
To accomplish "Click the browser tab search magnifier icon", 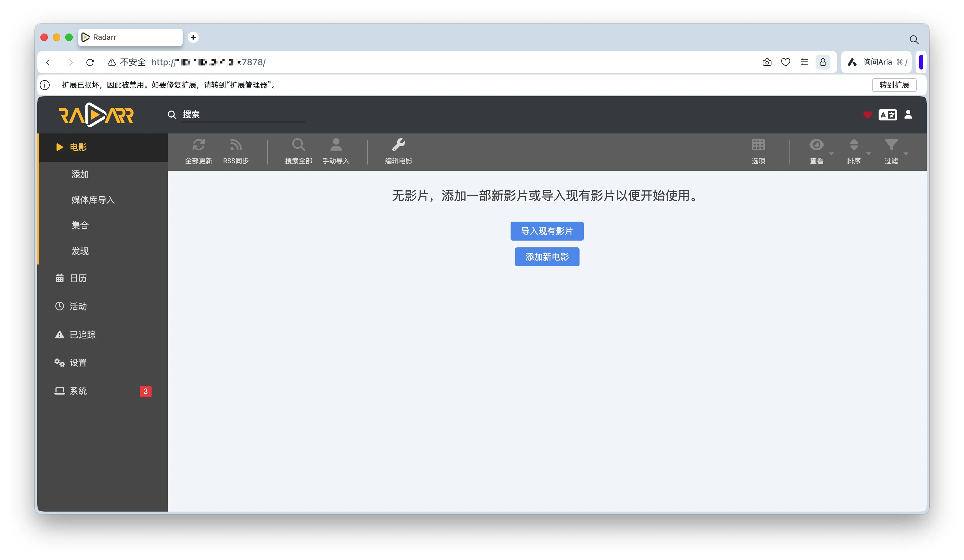I will (x=914, y=39).
